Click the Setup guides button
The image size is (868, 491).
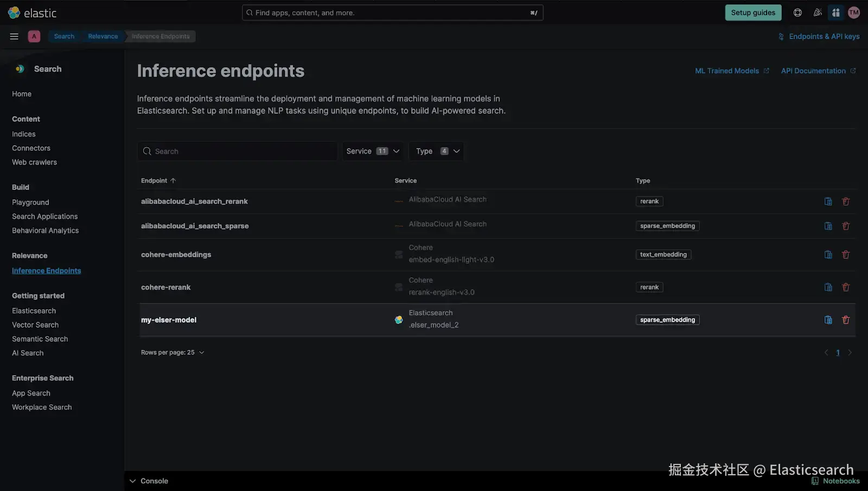[753, 12]
